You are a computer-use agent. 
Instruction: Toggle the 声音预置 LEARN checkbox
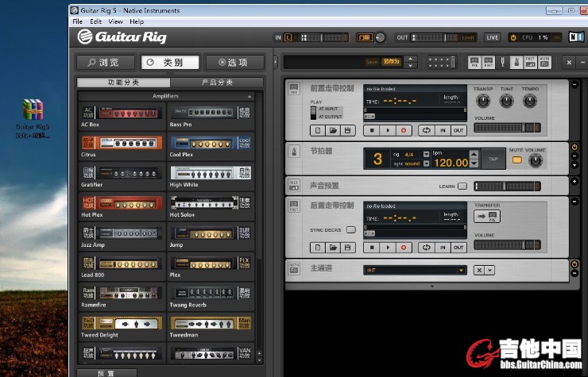pyautogui.click(x=462, y=187)
